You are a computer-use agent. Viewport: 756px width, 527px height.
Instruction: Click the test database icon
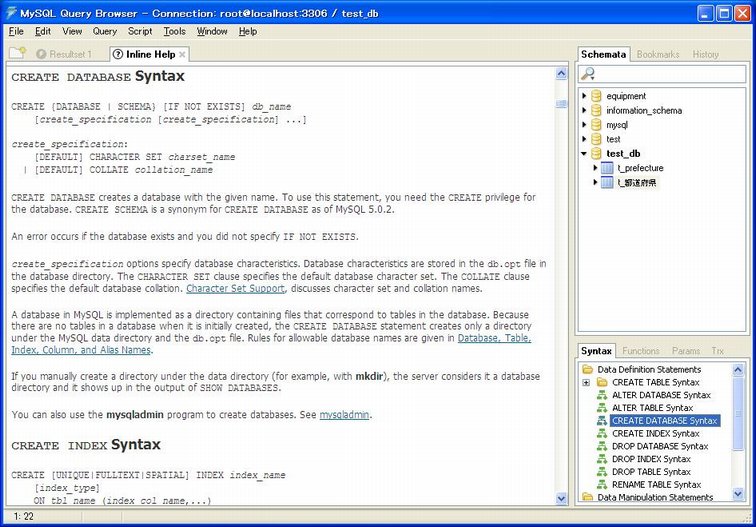pyautogui.click(x=596, y=139)
